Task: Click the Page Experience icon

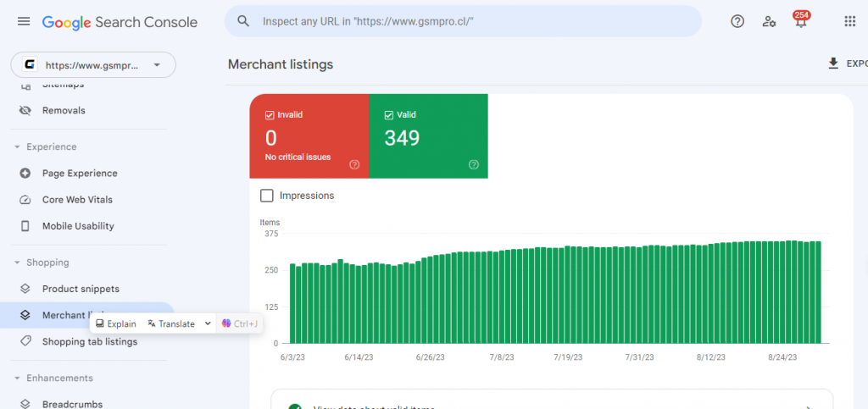Action: [x=25, y=173]
